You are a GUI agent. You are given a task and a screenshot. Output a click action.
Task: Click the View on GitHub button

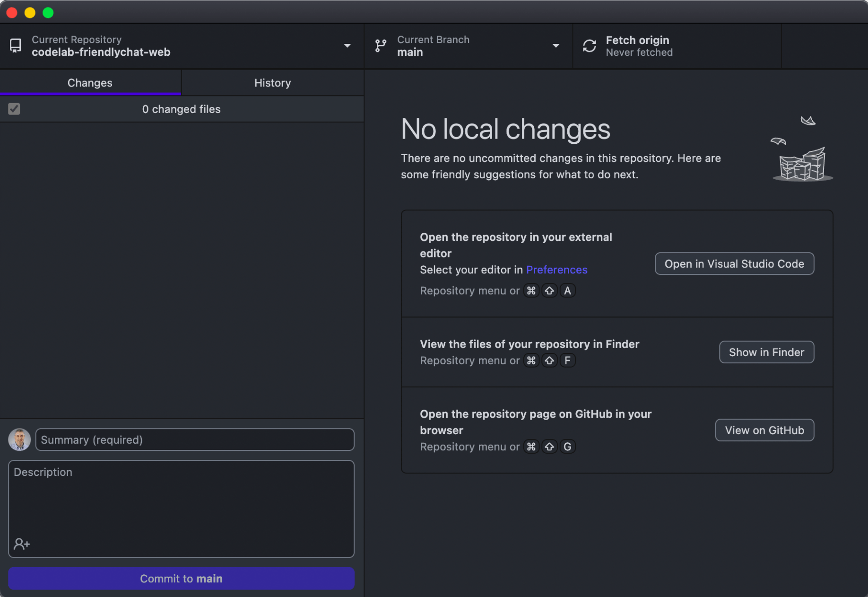click(764, 430)
